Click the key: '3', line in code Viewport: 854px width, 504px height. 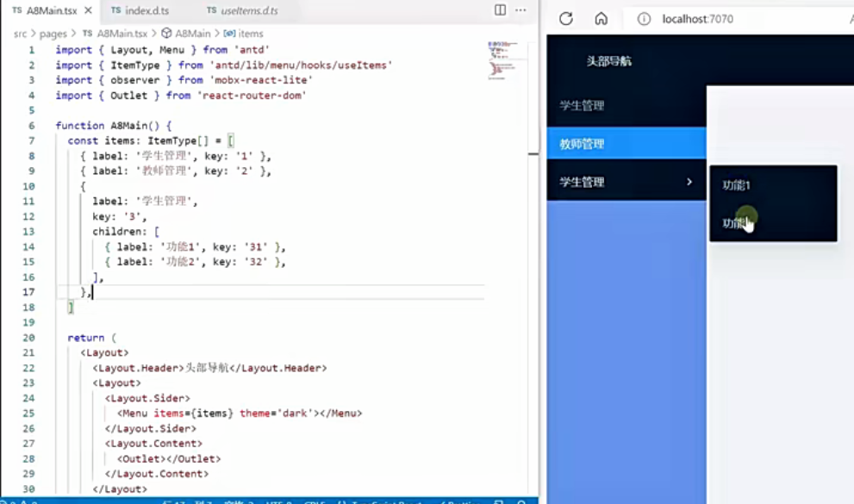tap(120, 216)
